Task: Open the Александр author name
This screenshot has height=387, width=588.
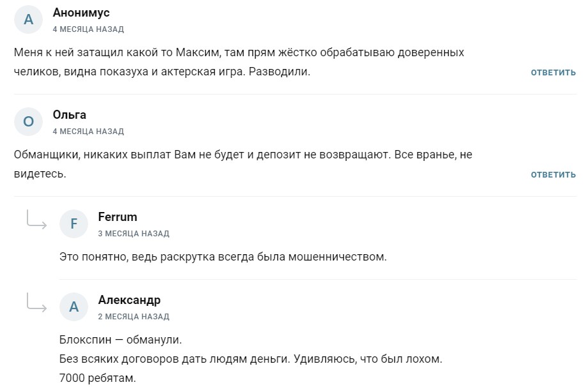Action: coord(129,300)
